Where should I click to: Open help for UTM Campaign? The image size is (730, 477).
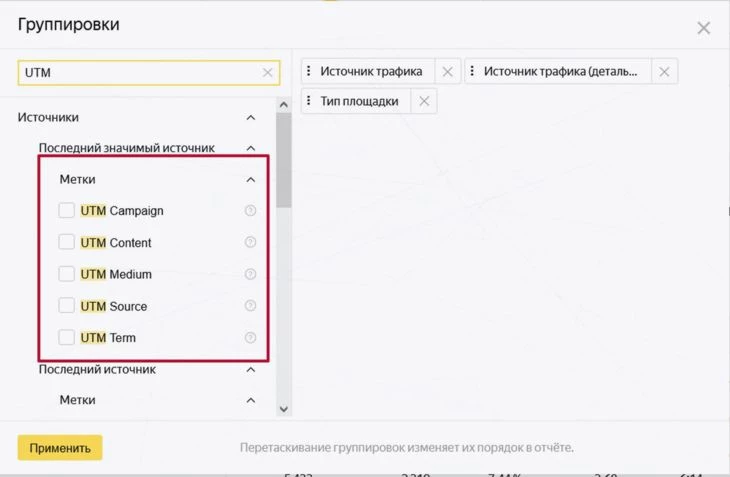[250, 211]
